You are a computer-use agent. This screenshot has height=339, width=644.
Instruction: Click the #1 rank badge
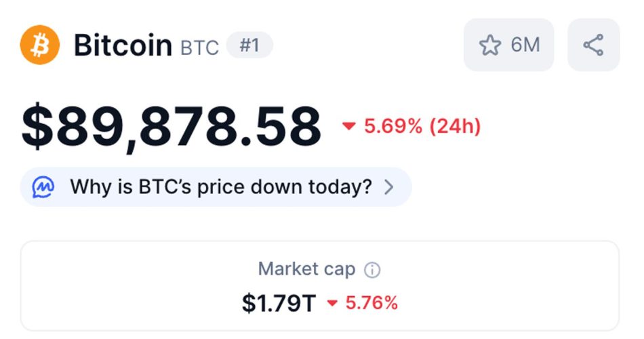coord(249,45)
